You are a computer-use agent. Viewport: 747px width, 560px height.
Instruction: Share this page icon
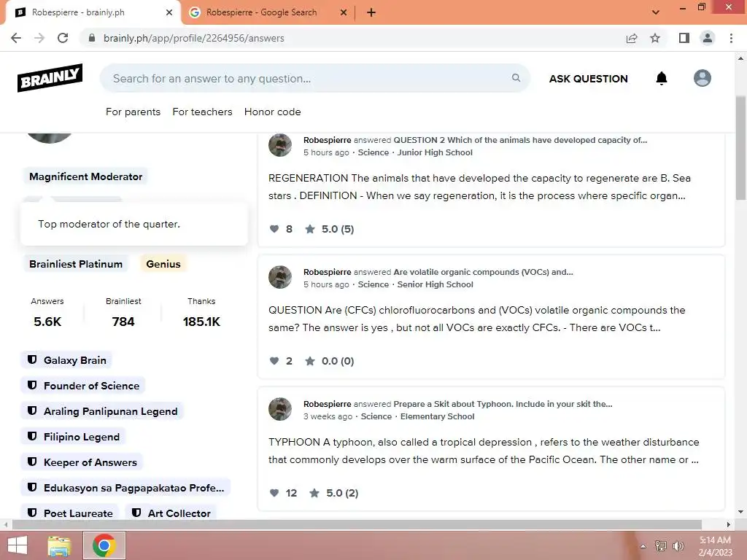tap(632, 38)
